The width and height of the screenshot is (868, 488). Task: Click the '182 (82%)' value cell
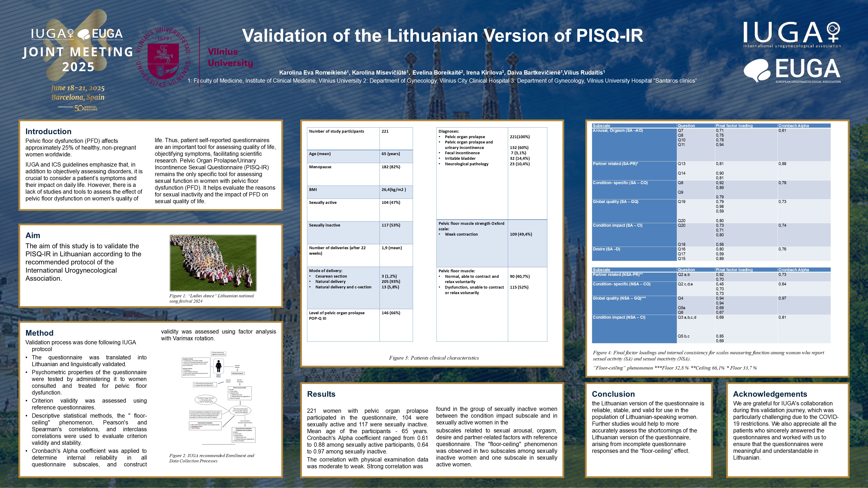(x=396, y=174)
